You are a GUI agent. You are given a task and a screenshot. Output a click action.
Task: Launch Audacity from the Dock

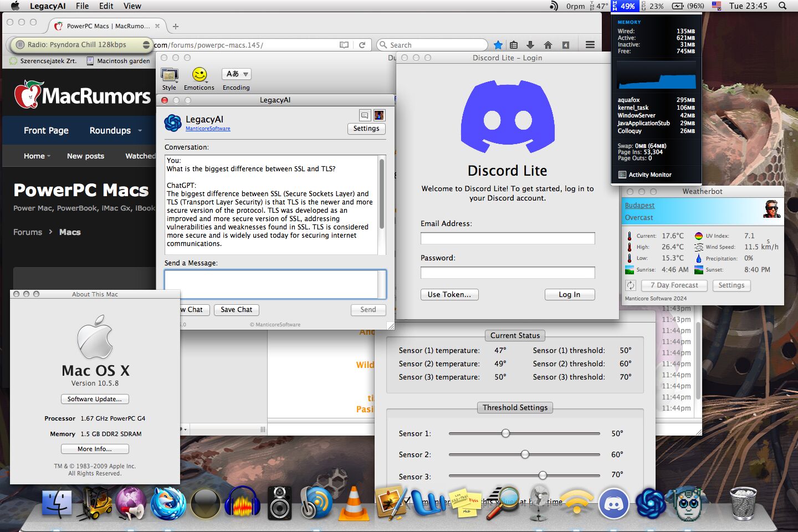pyautogui.click(x=242, y=503)
